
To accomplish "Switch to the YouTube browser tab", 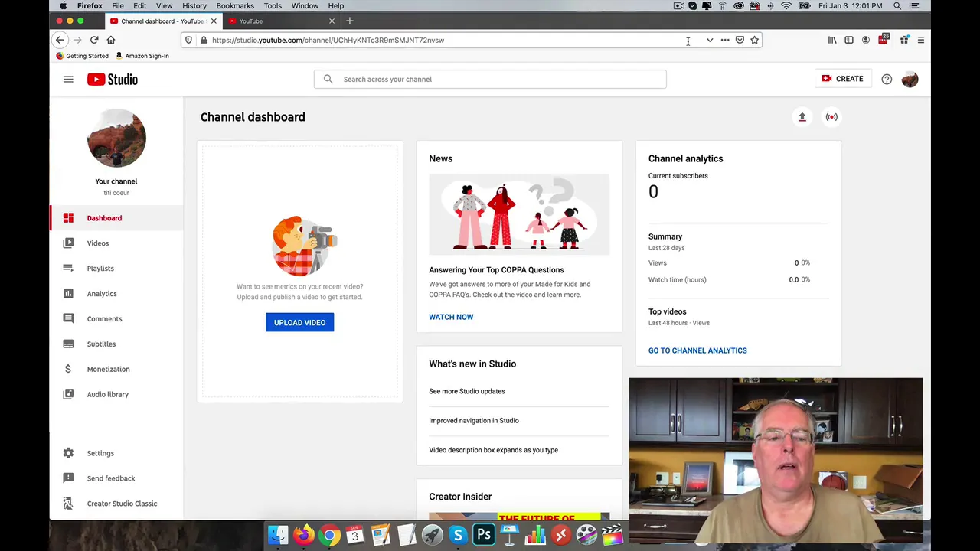I will pyautogui.click(x=281, y=21).
